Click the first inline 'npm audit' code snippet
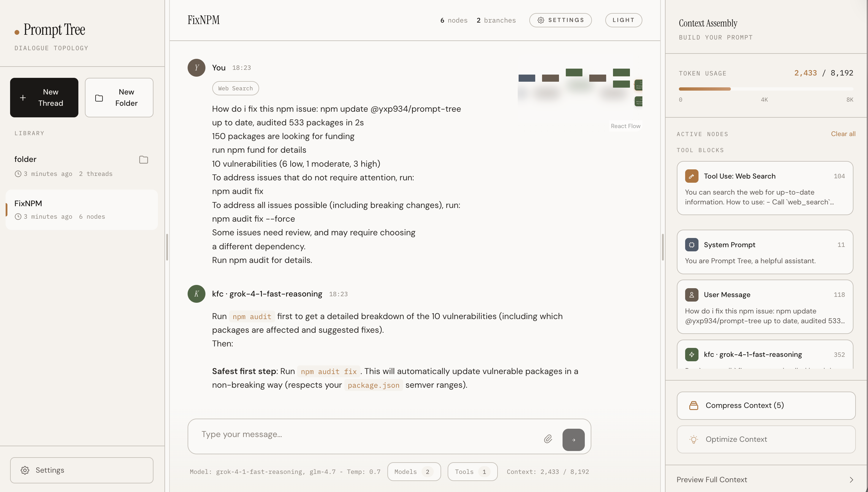Viewport: 868px width, 492px height. point(252,317)
